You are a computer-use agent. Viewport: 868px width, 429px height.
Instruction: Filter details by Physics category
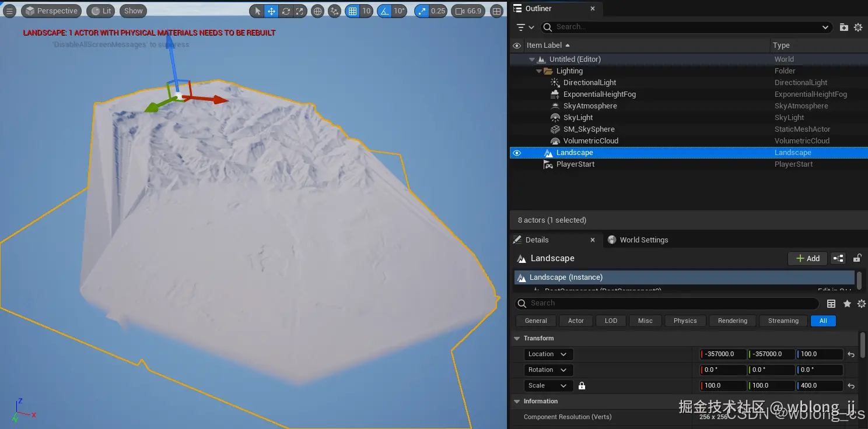click(685, 321)
